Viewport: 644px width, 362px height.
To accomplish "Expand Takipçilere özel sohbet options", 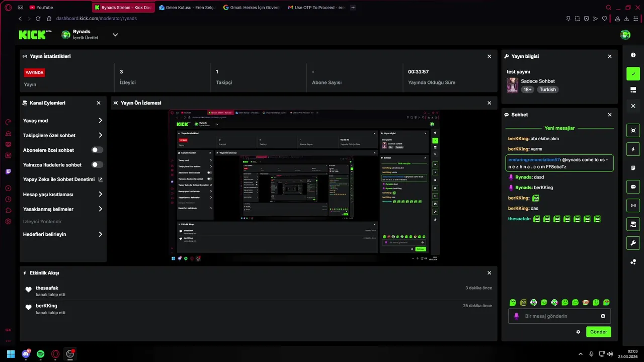I will coord(63,135).
